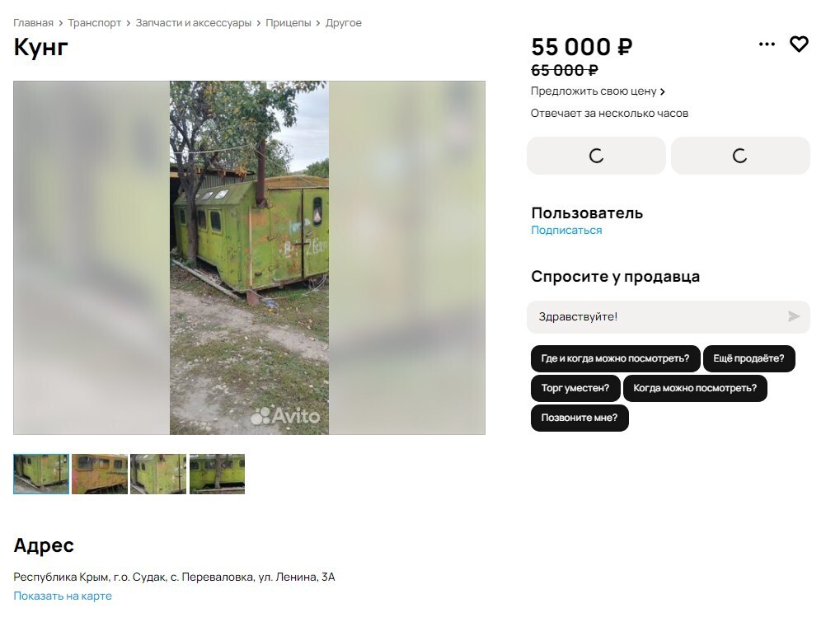Add listing to favorites with heart icon
Image resolution: width=840 pixels, height=617 pixels.
coord(799,44)
